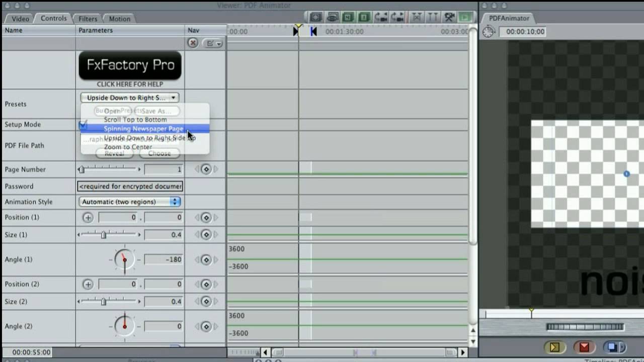Viewport: 644px width, 362px height.
Task: Open the Replace edit button's arrow menu
Action: click(x=621, y=347)
